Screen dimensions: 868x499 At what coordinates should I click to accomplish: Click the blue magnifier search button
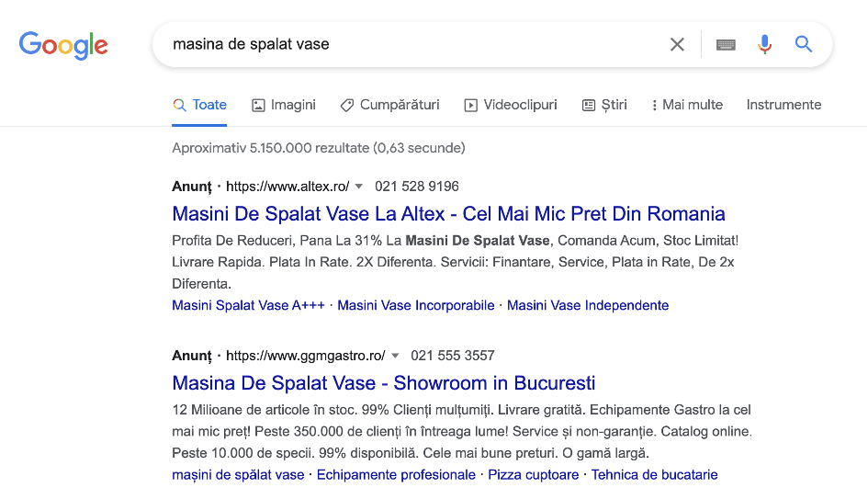[804, 44]
